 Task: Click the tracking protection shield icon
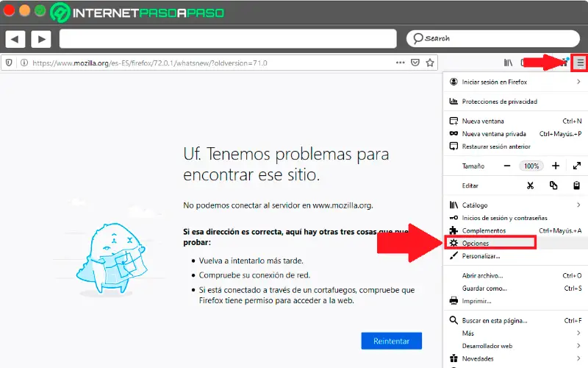click(x=9, y=63)
